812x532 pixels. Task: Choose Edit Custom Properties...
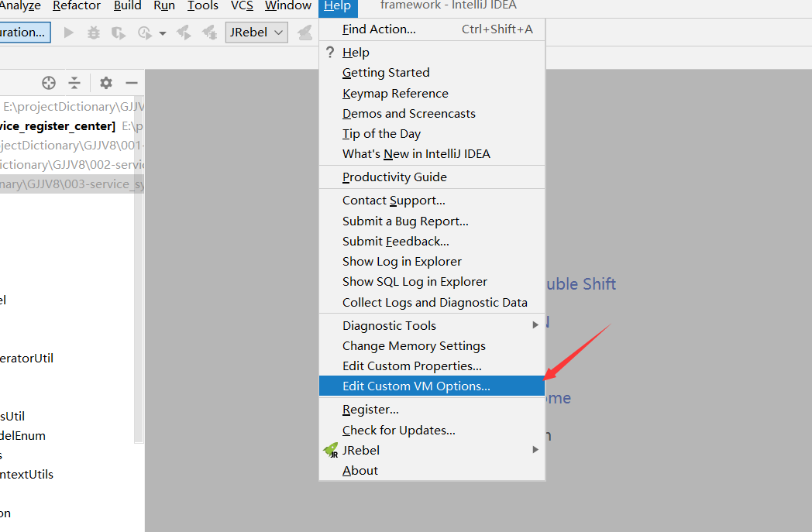432,366
